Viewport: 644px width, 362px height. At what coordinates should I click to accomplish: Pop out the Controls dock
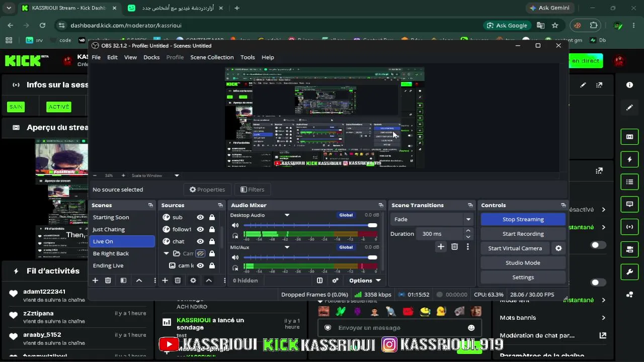[563, 205]
